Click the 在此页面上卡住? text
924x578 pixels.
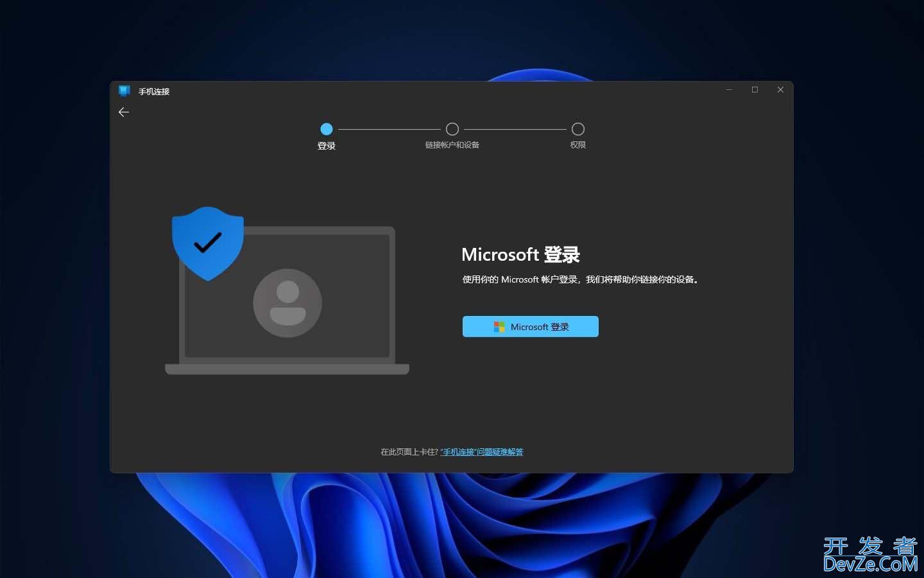pyautogui.click(x=409, y=452)
